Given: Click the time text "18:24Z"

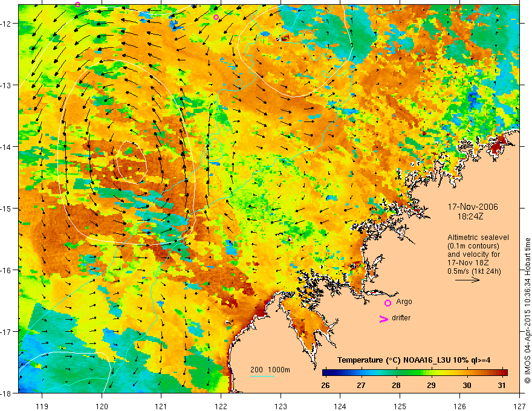Looking at the screenshot, I should click(x=470, y=216).
